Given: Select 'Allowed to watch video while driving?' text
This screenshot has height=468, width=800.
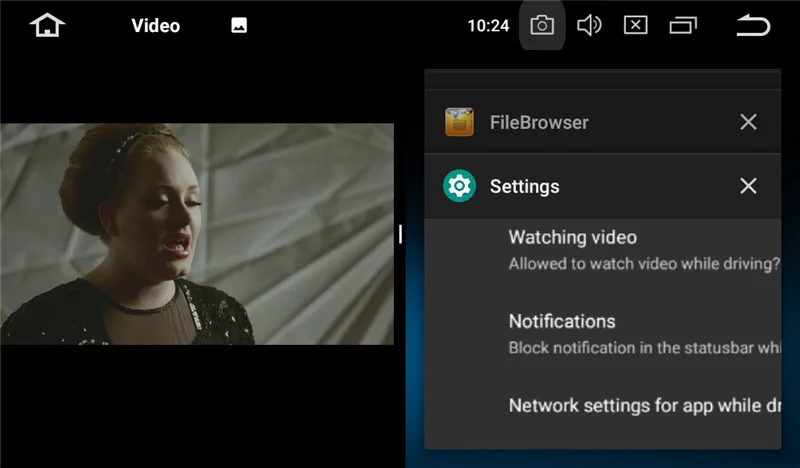Looking at the screenshot, I should coord(644,264).
